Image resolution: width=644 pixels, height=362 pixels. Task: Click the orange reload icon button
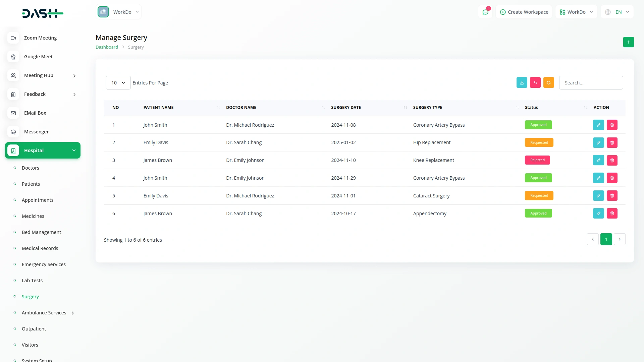coord(548,82)
